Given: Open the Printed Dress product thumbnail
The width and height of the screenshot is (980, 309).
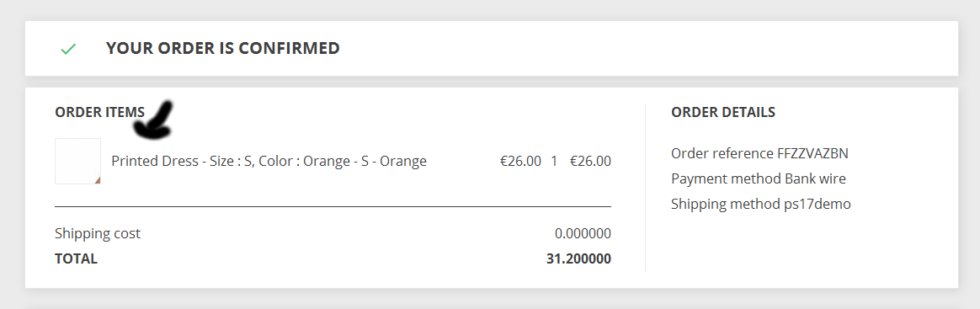Looking at the screenshot, I should 78,162.
